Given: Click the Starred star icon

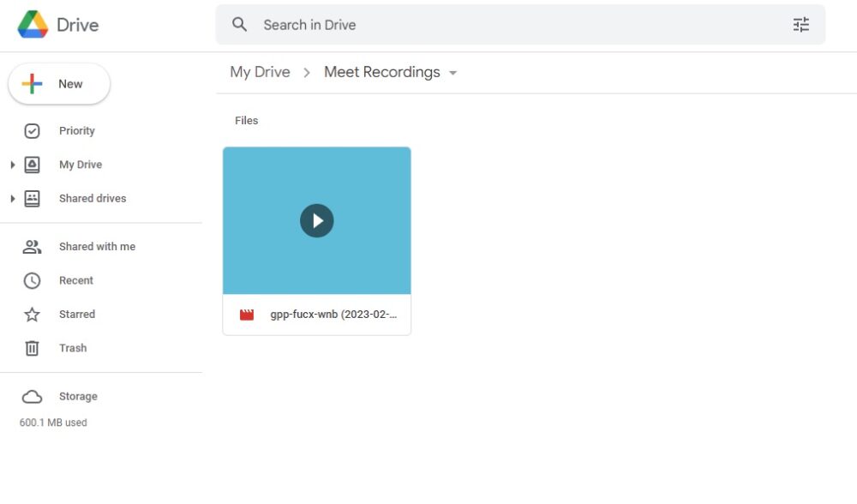Looking at the screenshot, I should [32, 314].
